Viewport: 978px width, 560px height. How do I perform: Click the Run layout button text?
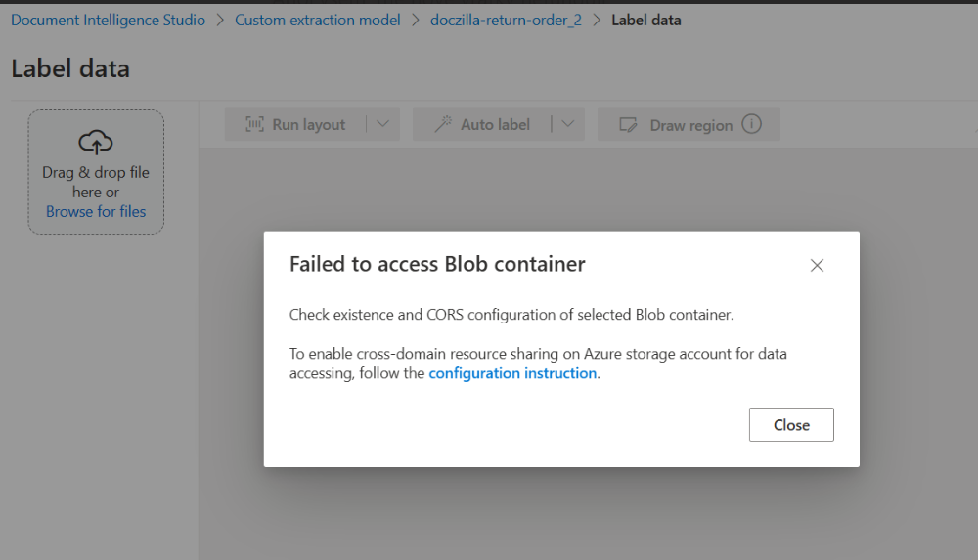[x=309, y=125]
